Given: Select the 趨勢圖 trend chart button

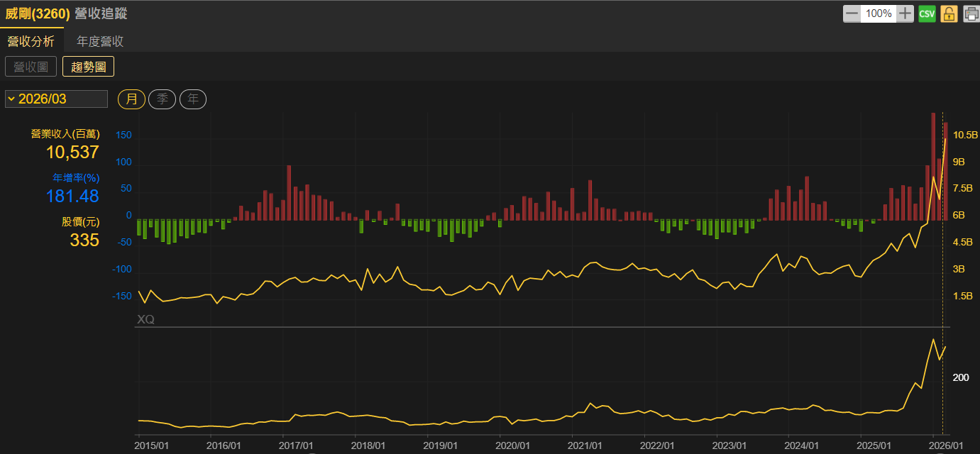Looking at the screenshot, I should [89, 67].
